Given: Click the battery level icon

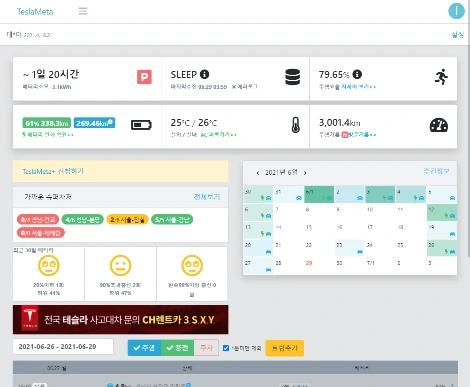Looking at the screenshot, I should coord(141,125).
